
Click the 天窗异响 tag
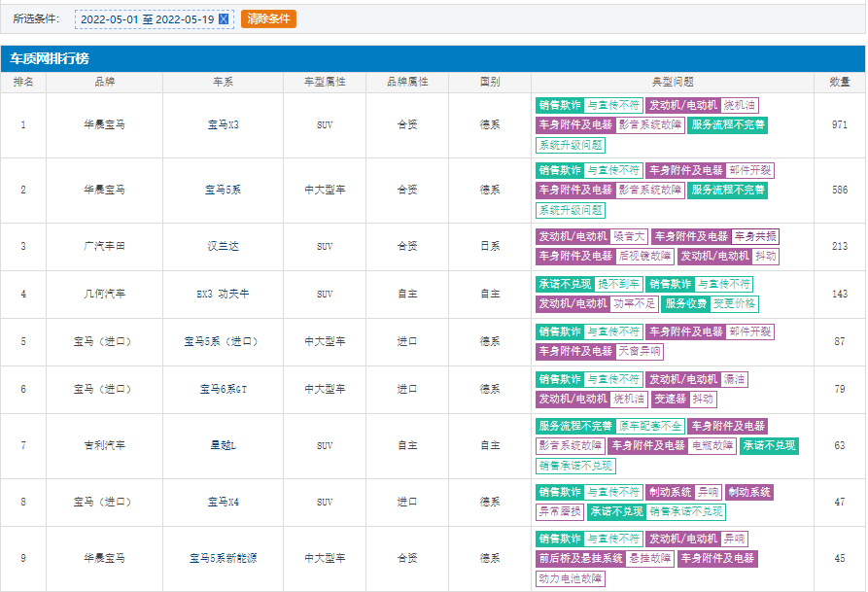pos(640,351)
